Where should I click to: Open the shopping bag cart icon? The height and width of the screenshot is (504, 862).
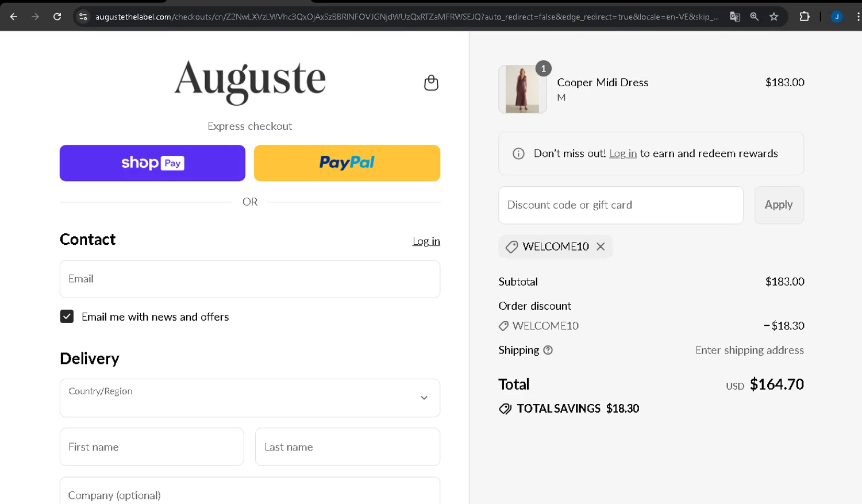pyautogui.click(x=431, y=83)
